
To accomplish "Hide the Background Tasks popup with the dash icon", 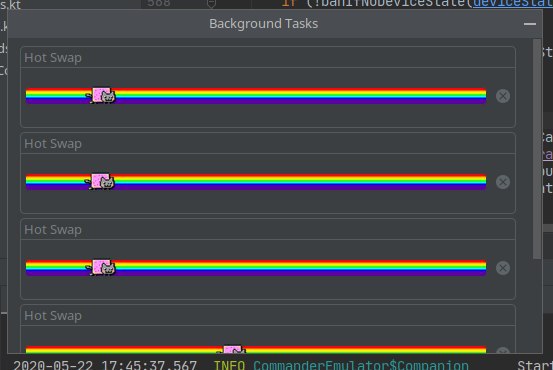I will click(530, 24).
